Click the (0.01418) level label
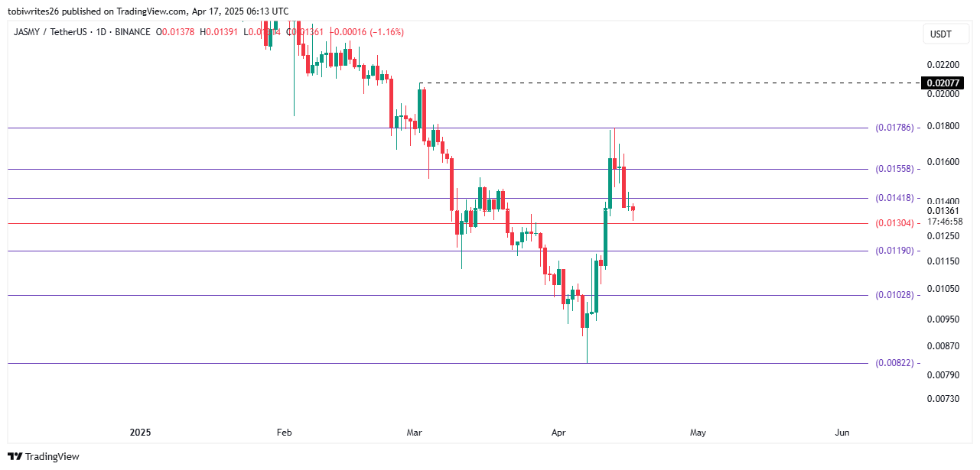This screenshot has height=470, width=980. click(894, 198)
